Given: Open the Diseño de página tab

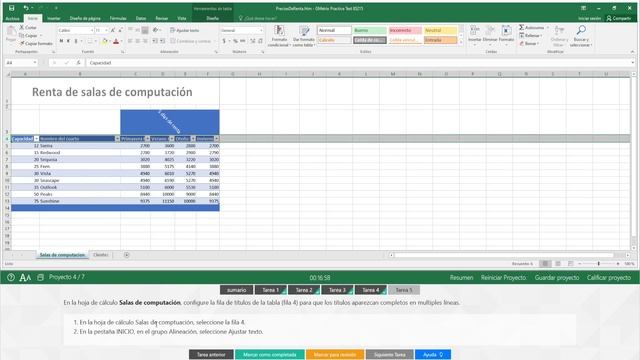Looking at the screenshot, I should (x=85, y=18).
